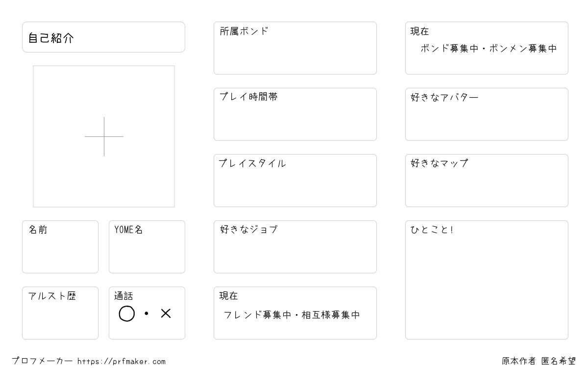588x368 pixels.
Task: Click the プレイ時間帯 field
Action: pos(295,114)
